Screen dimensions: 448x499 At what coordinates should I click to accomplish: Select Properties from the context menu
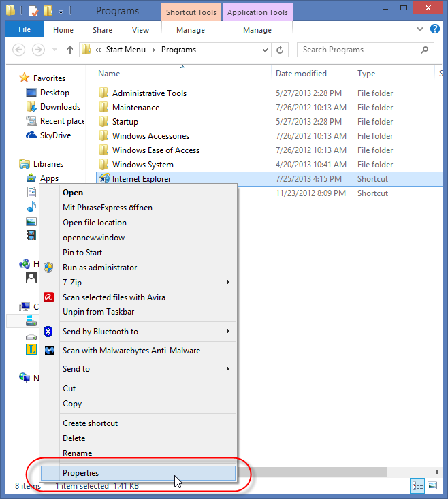[80, 473]
